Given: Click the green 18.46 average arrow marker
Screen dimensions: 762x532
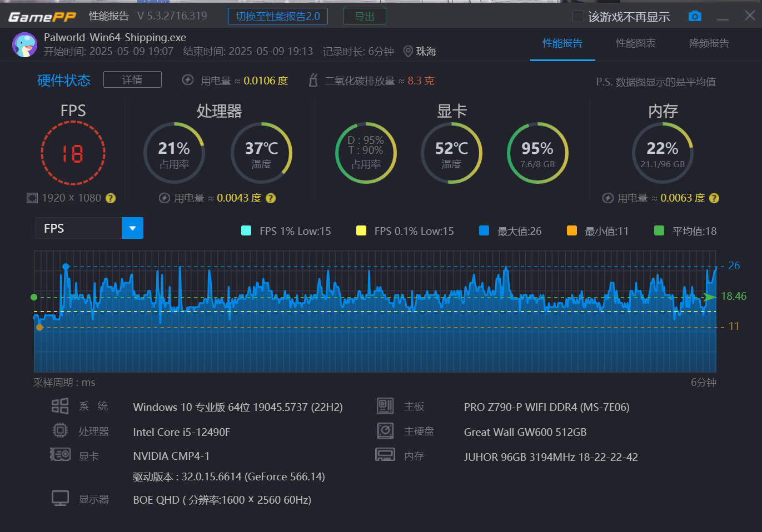Looking at the screenshot, I should tap(710, 297).
